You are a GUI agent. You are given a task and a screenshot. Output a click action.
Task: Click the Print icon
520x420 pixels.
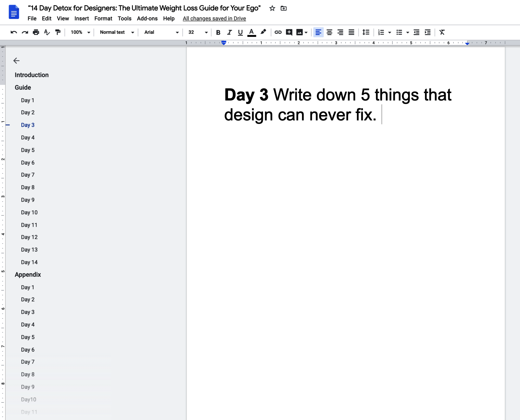coord(36,32)
